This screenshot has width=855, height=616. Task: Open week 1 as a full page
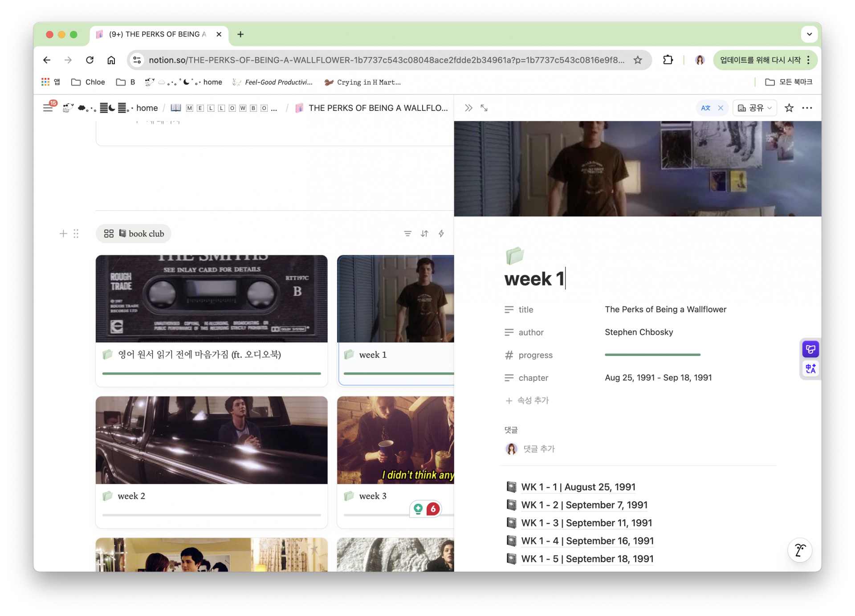pyautogui.click(x=484, y=108)
